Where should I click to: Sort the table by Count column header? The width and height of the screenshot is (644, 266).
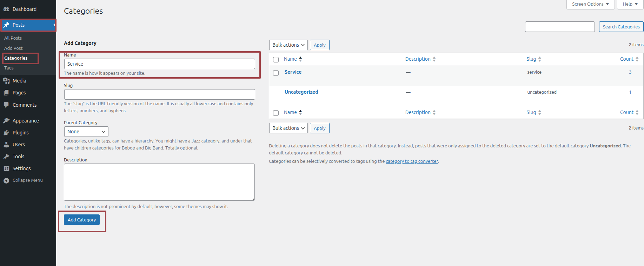click(626, 59)
